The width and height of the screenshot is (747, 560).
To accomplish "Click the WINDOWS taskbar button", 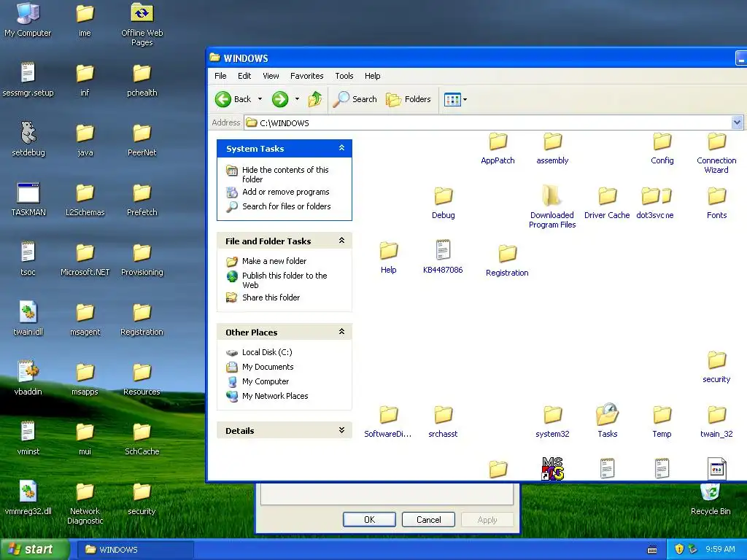I will point(136,550).
